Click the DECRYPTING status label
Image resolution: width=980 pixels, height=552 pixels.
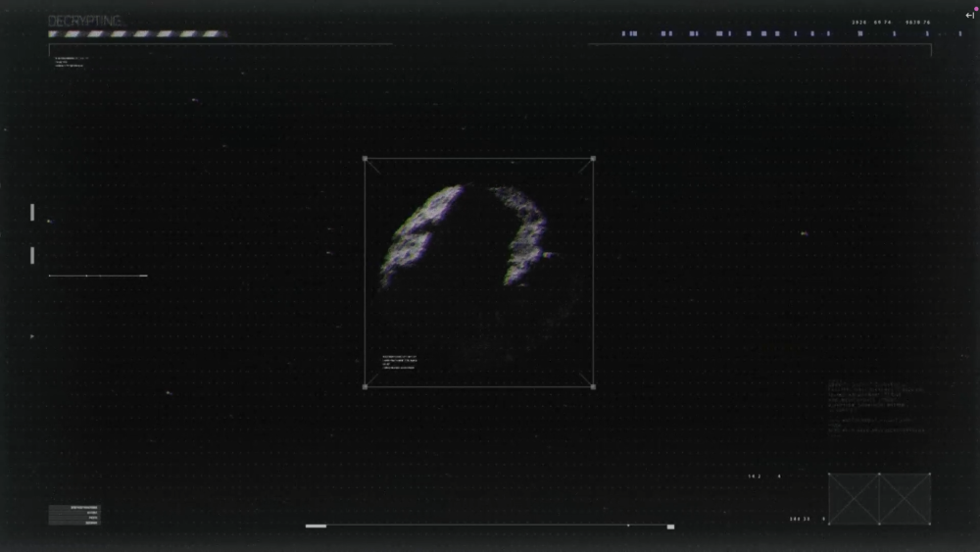coord(84,21)
